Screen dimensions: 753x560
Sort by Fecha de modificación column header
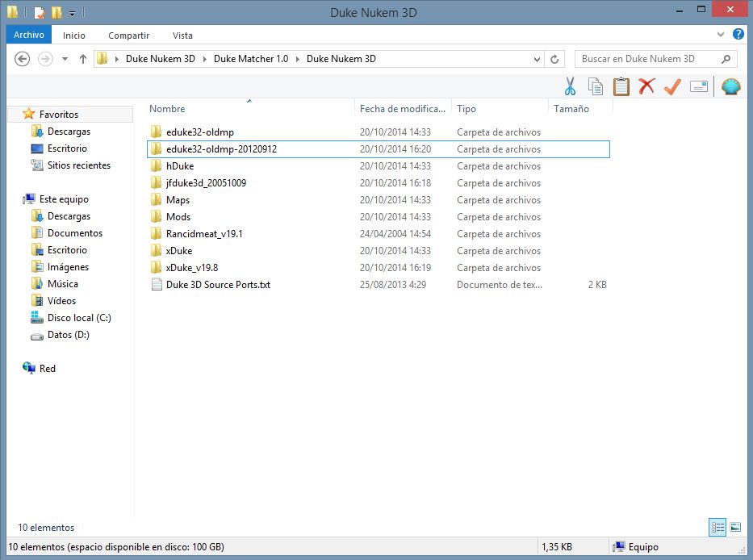tap(403, 109)
